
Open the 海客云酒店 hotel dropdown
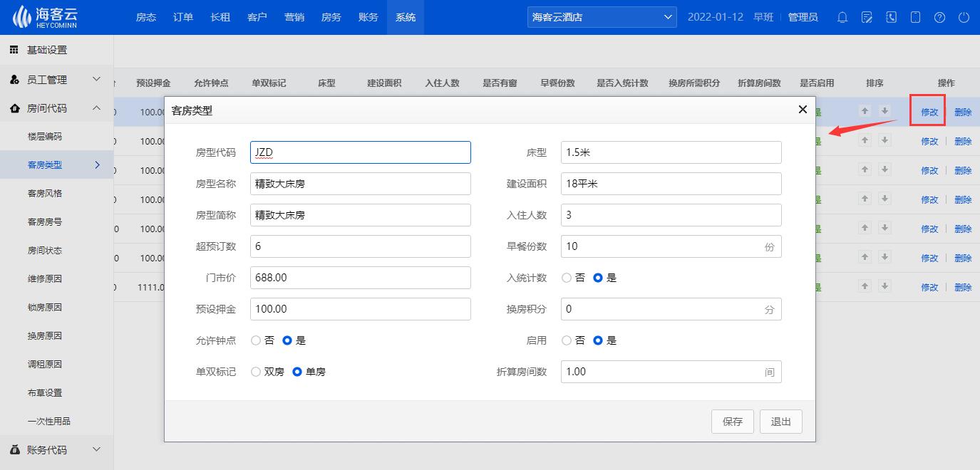(x=602, y=17)
